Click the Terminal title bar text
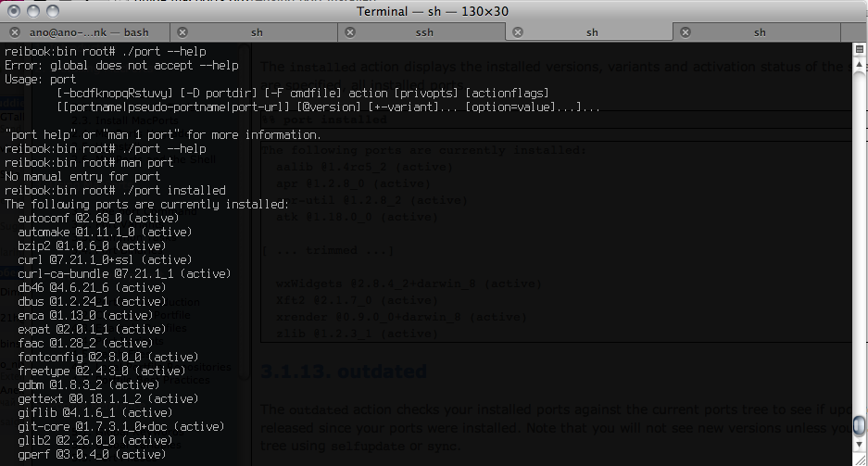Screen dimensions: 868x466 (x=433, y=12)
